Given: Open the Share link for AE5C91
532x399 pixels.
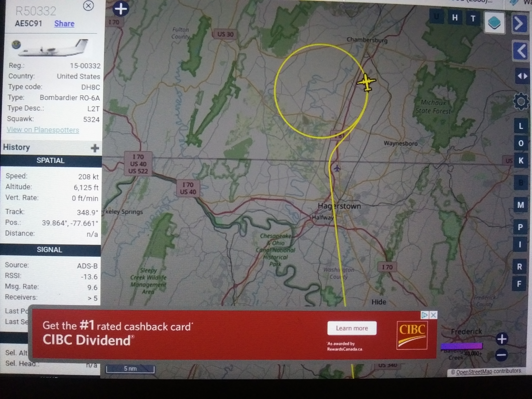Looking at the screenshot, I should (64, 24).
